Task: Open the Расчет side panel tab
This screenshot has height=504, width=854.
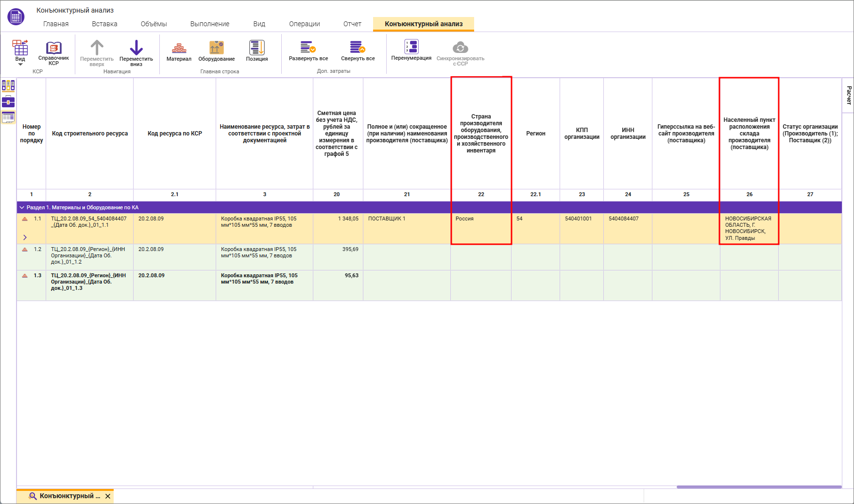Action: tap(848, 95)
